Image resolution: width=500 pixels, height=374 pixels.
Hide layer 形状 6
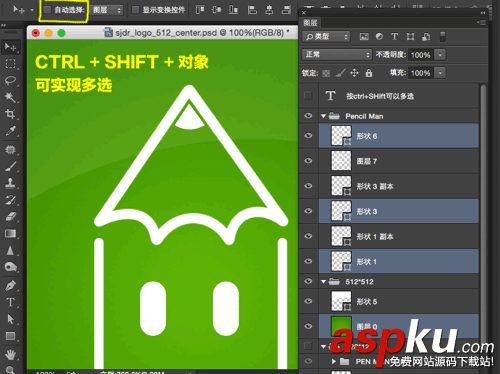point(308,135)
